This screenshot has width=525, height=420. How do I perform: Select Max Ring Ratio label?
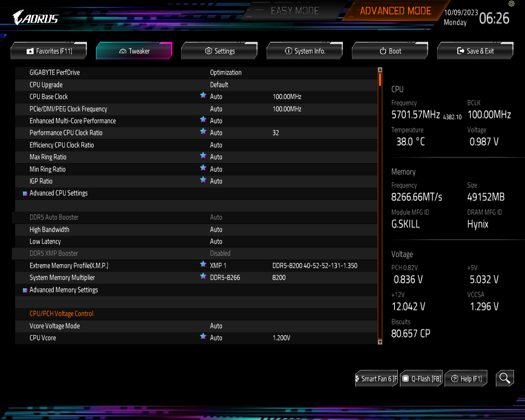(x=48, y=157)
